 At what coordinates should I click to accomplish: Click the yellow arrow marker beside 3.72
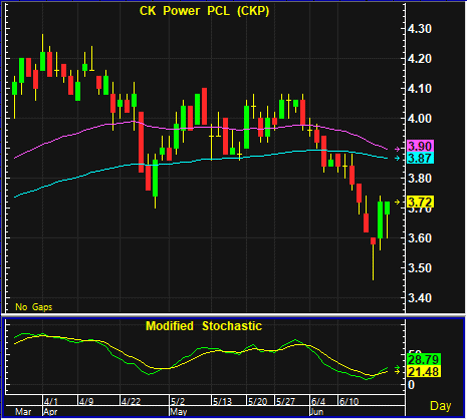click(x=397, y=202)
